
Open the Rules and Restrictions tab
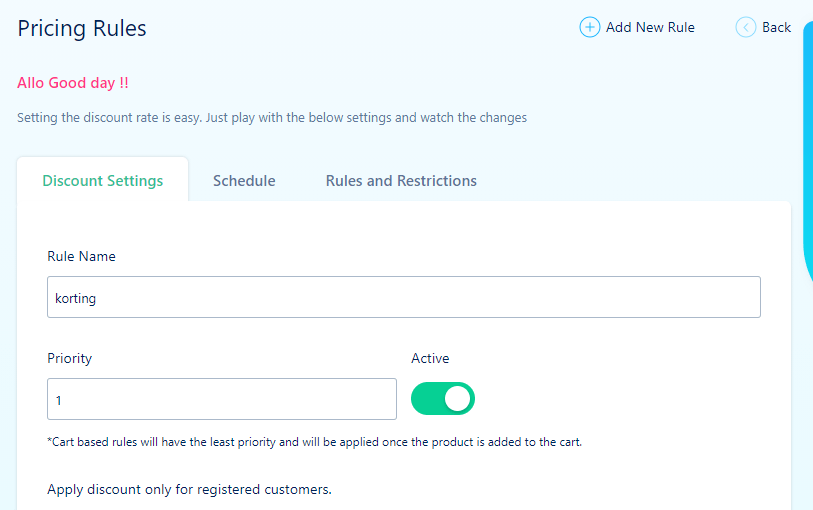401,181
